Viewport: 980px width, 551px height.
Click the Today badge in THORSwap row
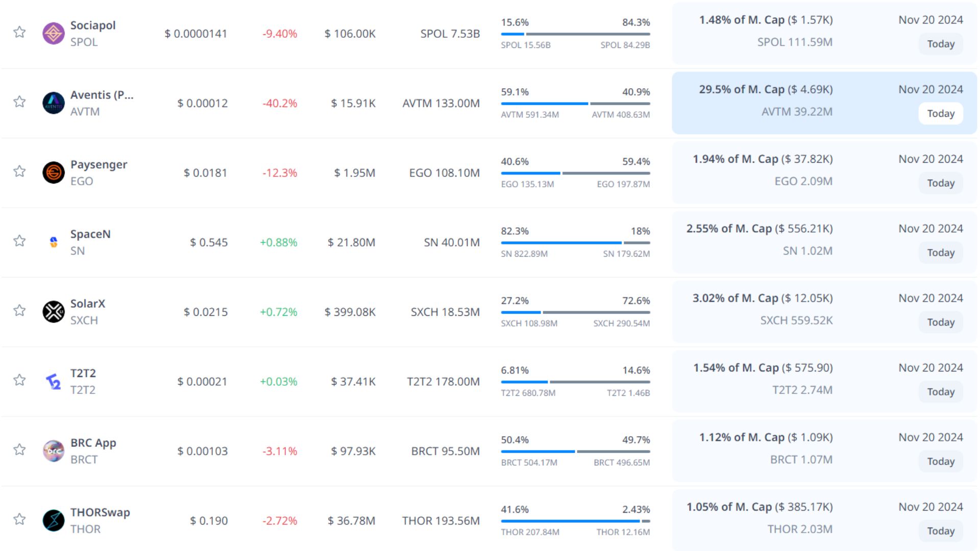(940, 531)
